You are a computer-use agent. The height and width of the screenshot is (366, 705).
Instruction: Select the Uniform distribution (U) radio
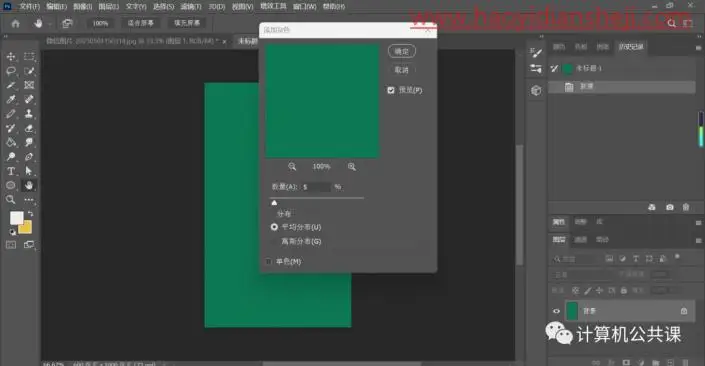tap(274, 227)
